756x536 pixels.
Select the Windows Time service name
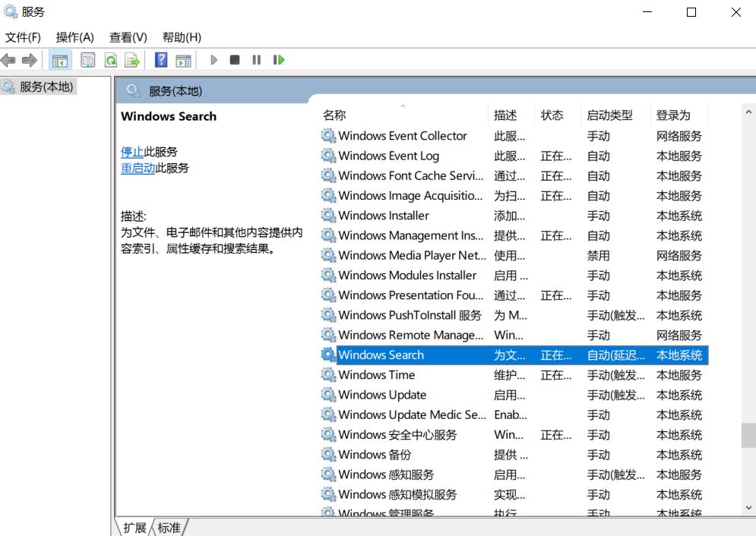pos(377,375)
